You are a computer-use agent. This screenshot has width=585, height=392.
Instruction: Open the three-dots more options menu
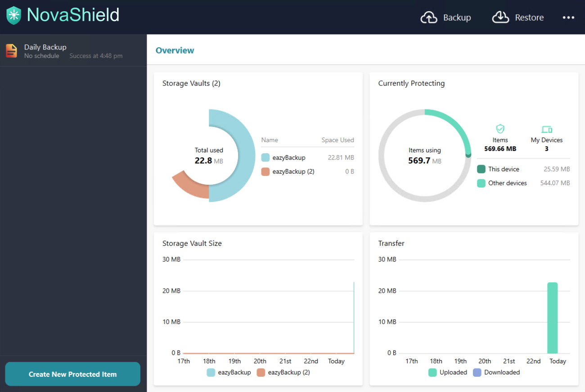click(x=568, y=18)
